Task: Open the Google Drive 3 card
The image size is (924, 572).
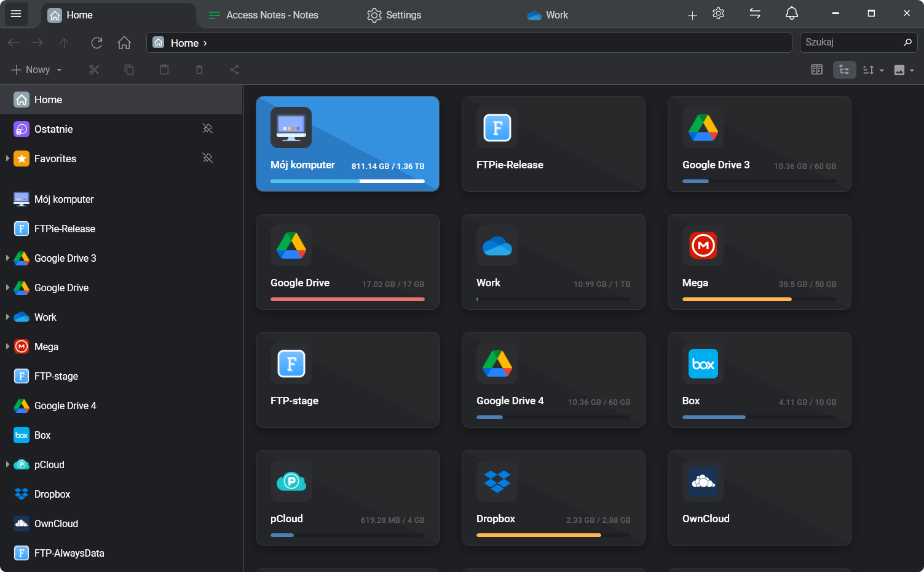Action: tap(759, 144)
